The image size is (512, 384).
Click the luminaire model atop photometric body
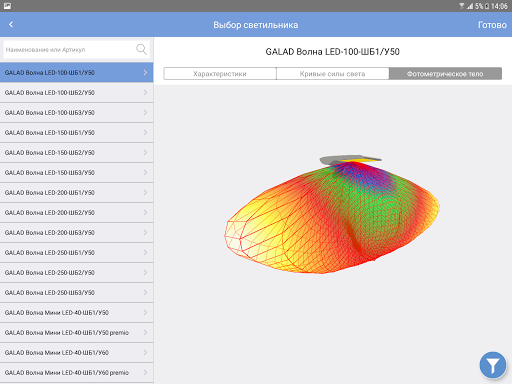point(350,159)
